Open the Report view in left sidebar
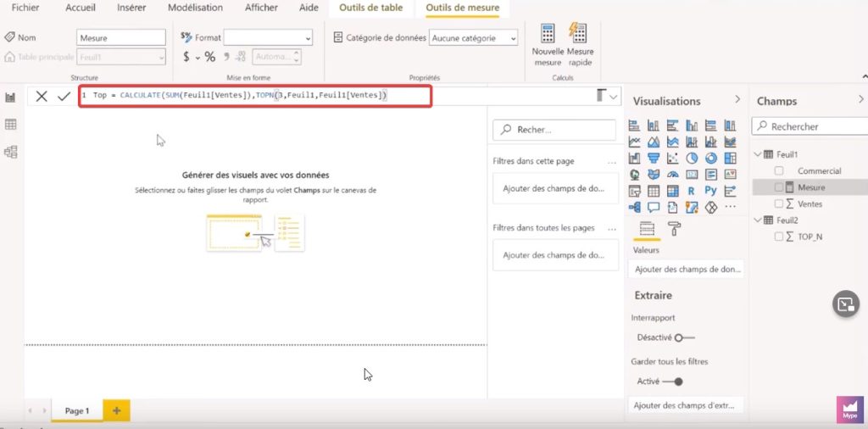 click(x=10, y=97)
